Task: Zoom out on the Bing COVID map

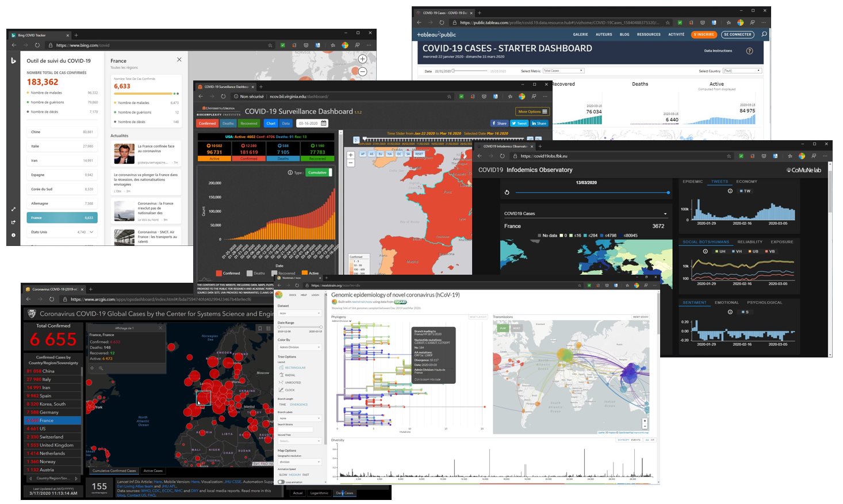Action: pyautogui.click(x=362, y=71)
